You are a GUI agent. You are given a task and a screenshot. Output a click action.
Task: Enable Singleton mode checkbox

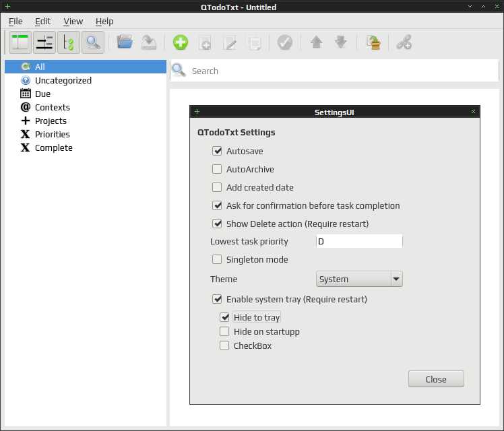pos(217,259)
